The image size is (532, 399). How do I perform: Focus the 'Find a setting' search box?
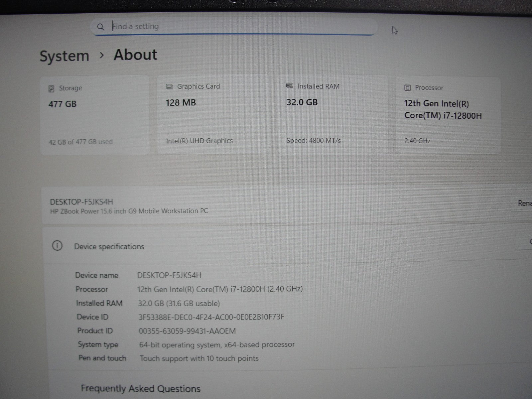(x=233, y=26)
